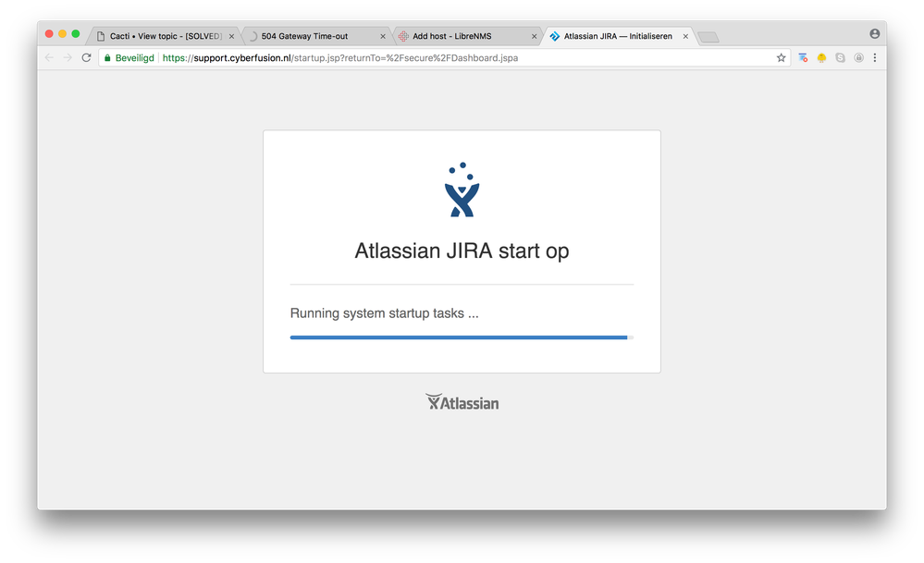Close the Atlassian JIRA tab
Screen dimensions: 924x563
click(x=685, y=36)
